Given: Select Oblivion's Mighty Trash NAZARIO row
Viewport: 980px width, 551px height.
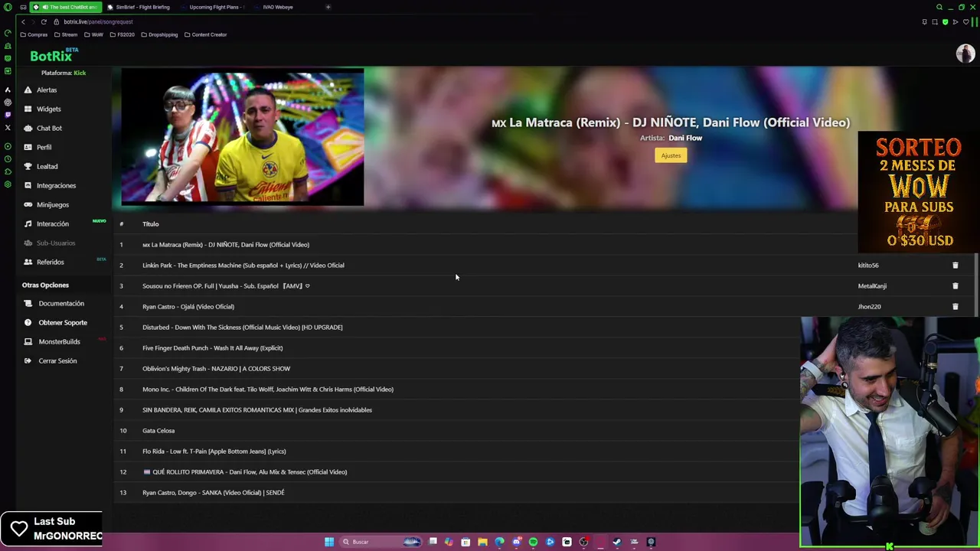Looking at the screenshot, I should click(x=458, y=368).
